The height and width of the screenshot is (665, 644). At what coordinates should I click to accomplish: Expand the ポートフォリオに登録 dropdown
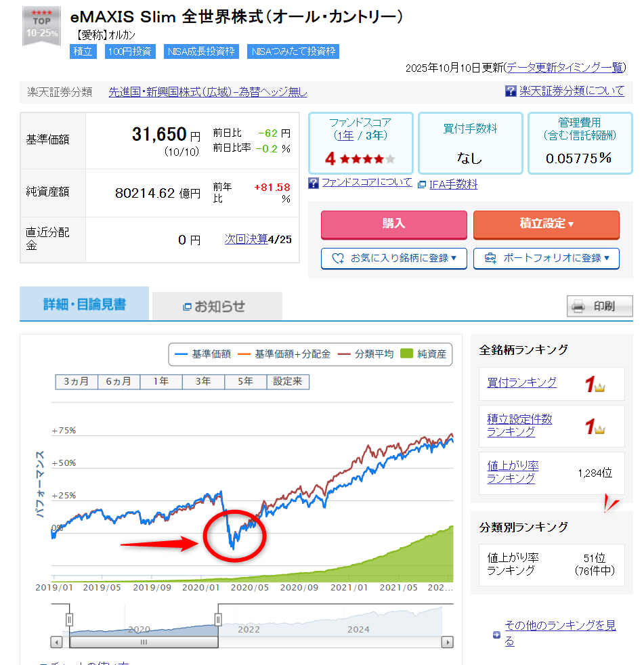click(x=546, y=258)
